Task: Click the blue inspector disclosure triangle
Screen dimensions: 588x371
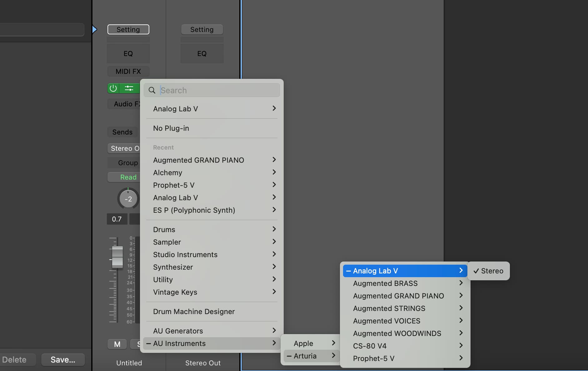Action: (95, 29)
